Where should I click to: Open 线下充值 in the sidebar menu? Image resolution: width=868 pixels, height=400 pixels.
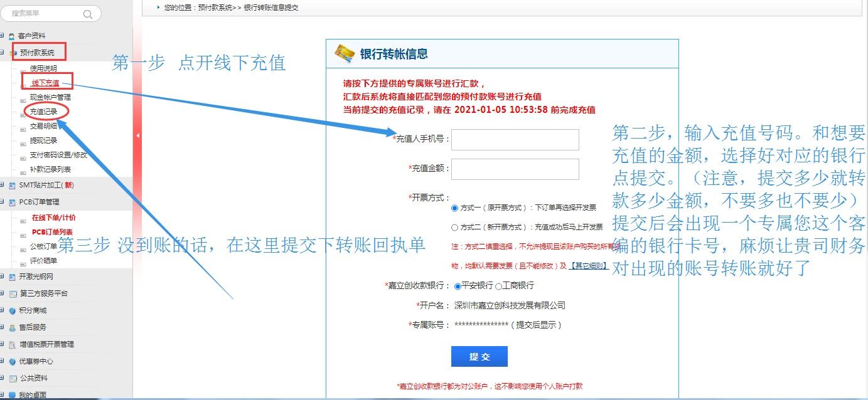(x=45, y=83)
